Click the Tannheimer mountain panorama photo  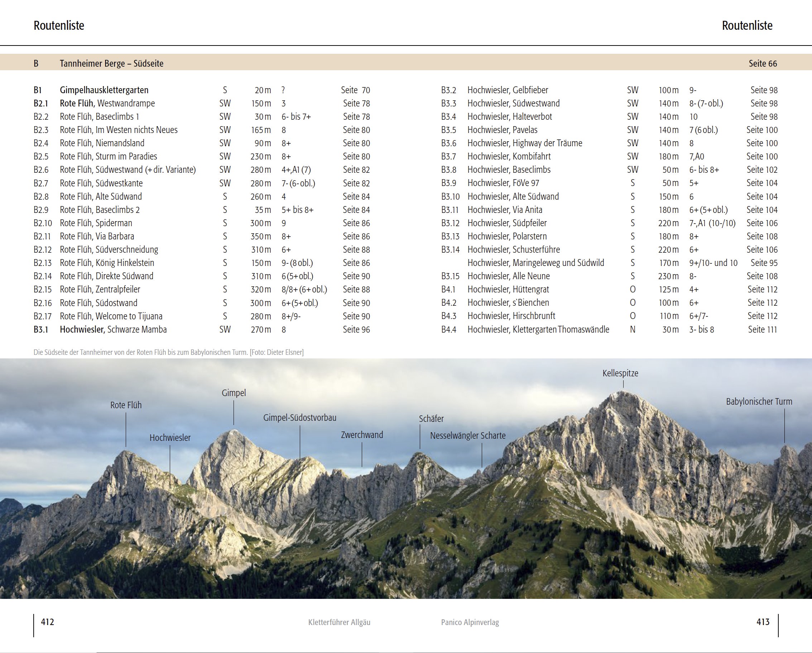click(x=406, y=478)
